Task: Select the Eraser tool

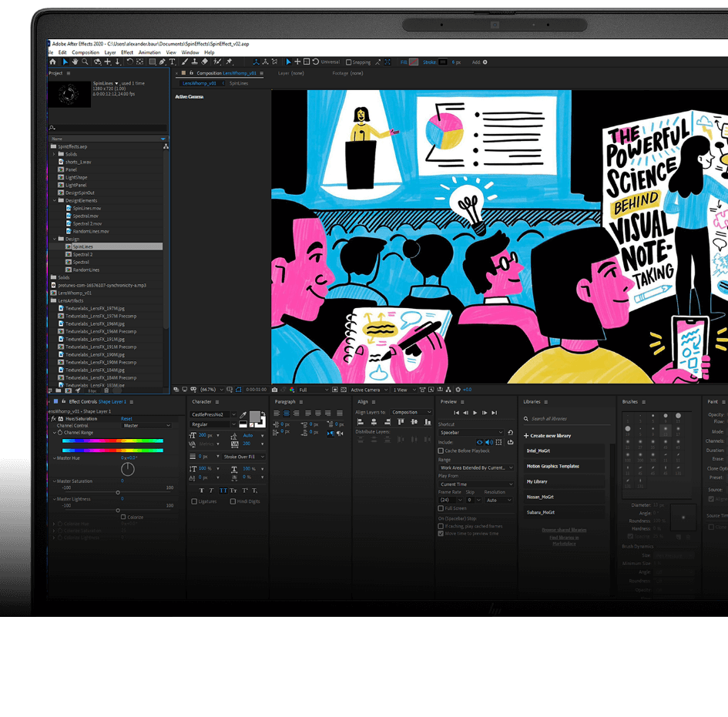Action: pyautogui.click(x=204, y=62)
